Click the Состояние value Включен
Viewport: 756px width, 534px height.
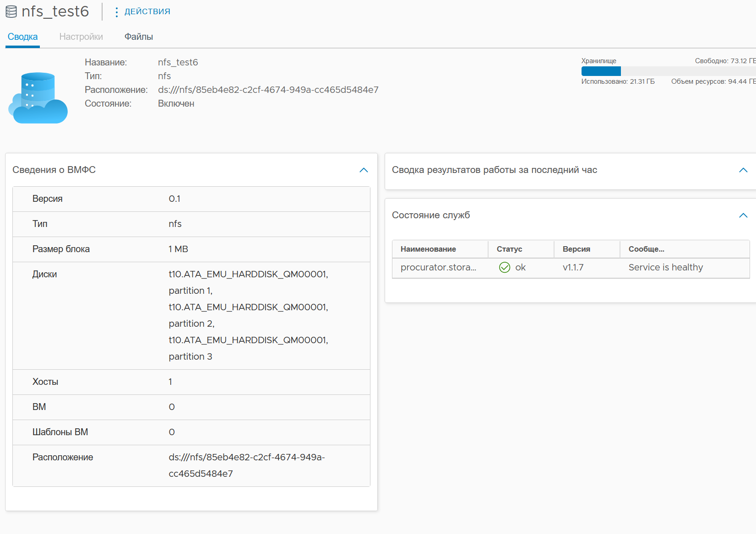(176, 103)
